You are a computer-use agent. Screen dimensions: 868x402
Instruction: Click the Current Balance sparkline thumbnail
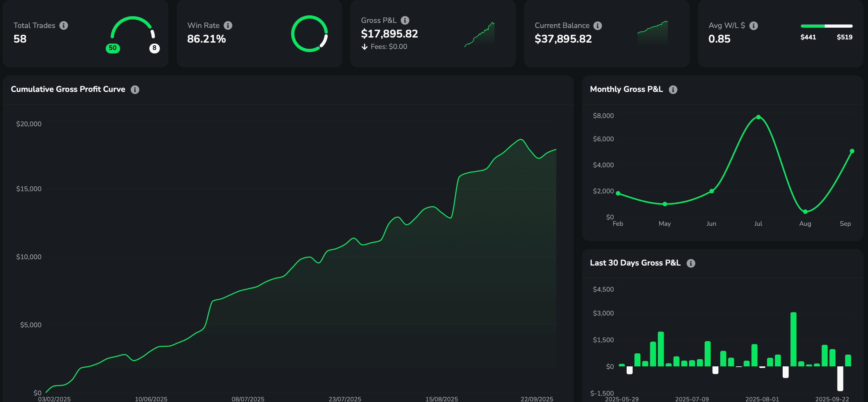point(652,32)
